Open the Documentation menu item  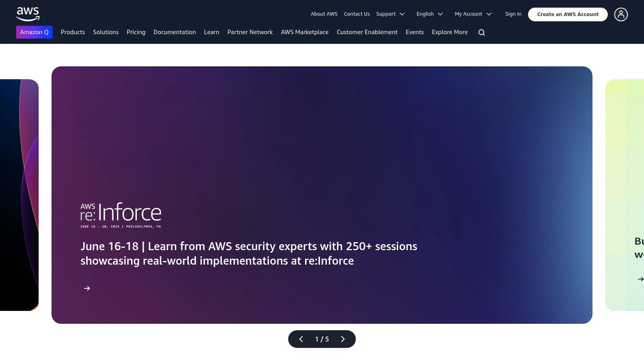(175, 32)
